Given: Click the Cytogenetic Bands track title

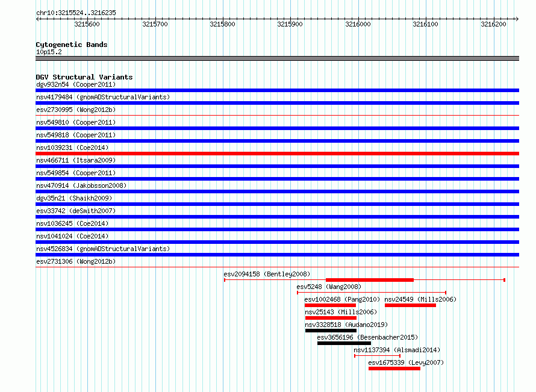Looking at the screenshot, I should point(72,45).
